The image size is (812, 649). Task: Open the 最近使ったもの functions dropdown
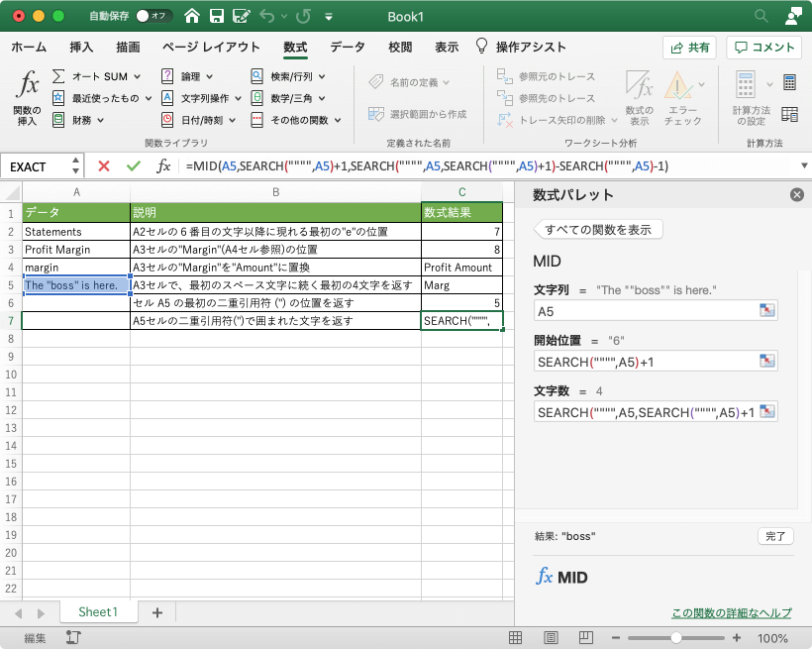(103, 98)
